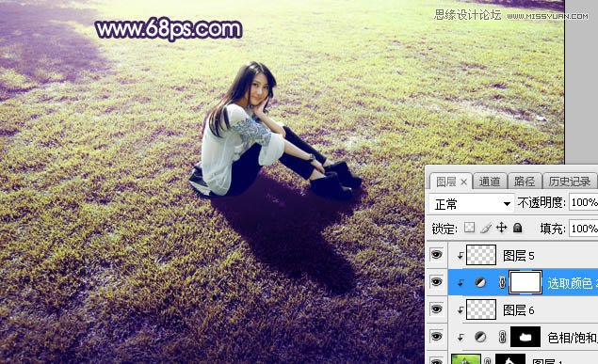The height and width of the screenshot is (364, 598).
Task: Switch to the 通道 tab
Action: click(x=490, y=182)
